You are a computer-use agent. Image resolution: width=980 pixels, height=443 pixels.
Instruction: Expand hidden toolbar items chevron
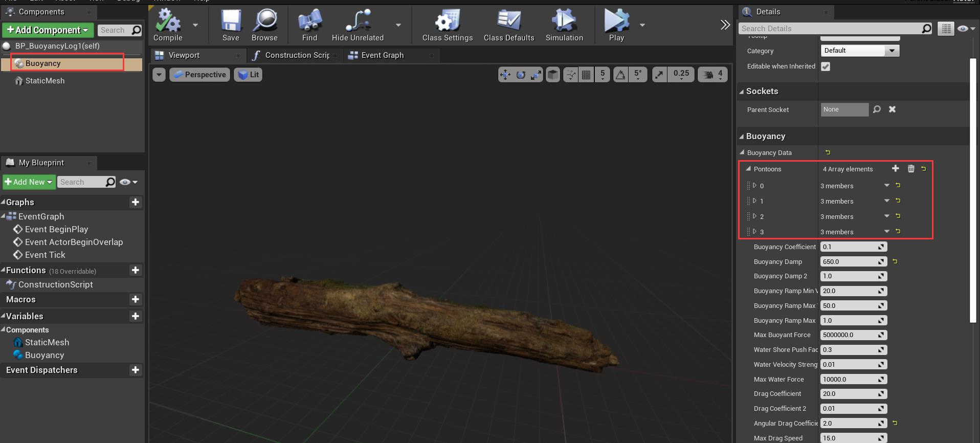coord(725,25)
